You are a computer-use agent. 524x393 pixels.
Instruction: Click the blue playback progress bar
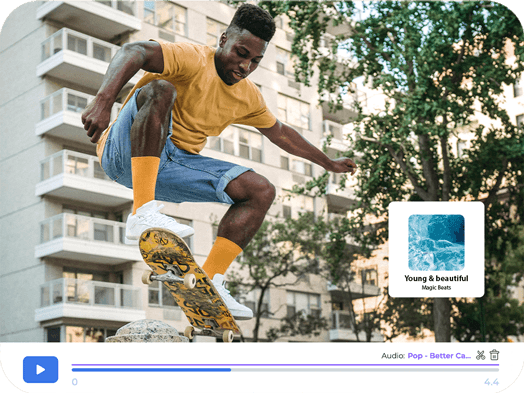click(151, 370)
